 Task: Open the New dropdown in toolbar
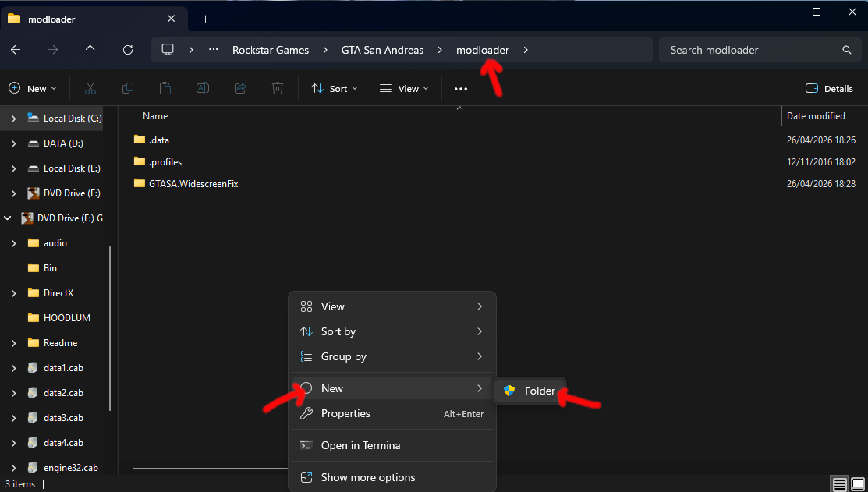pos(33,89)
